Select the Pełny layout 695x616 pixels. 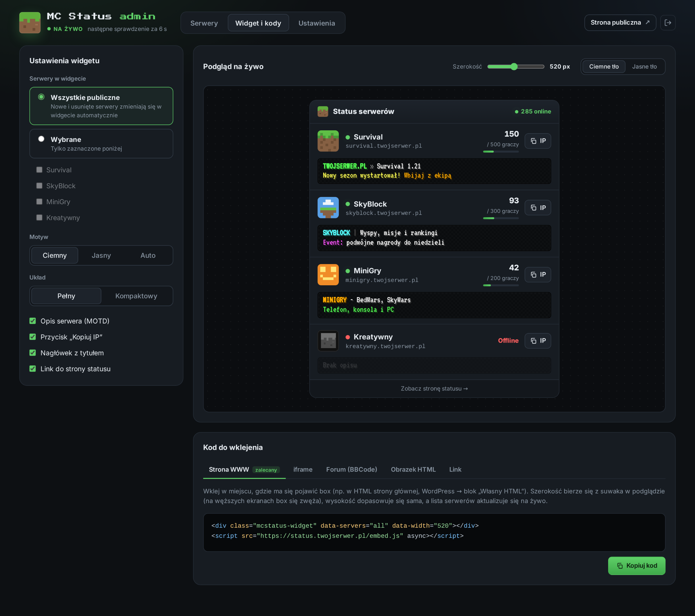pyautogui.click(x=66, y=296)
